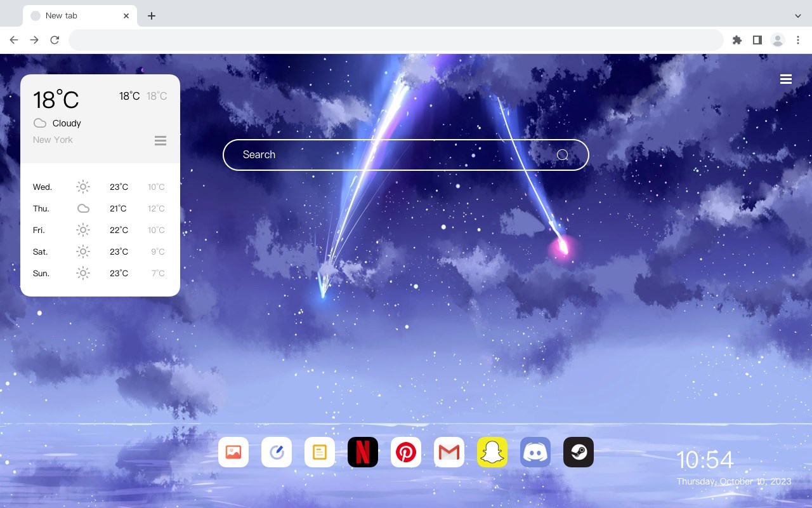812x508 pixels.
Task: Expand the tab search chevron
Action: point(798,16)
